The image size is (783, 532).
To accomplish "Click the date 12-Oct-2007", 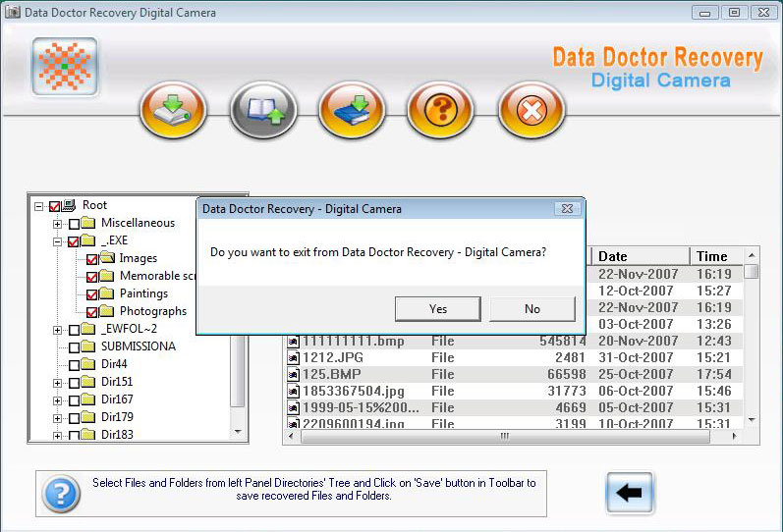I will [636, 291].
